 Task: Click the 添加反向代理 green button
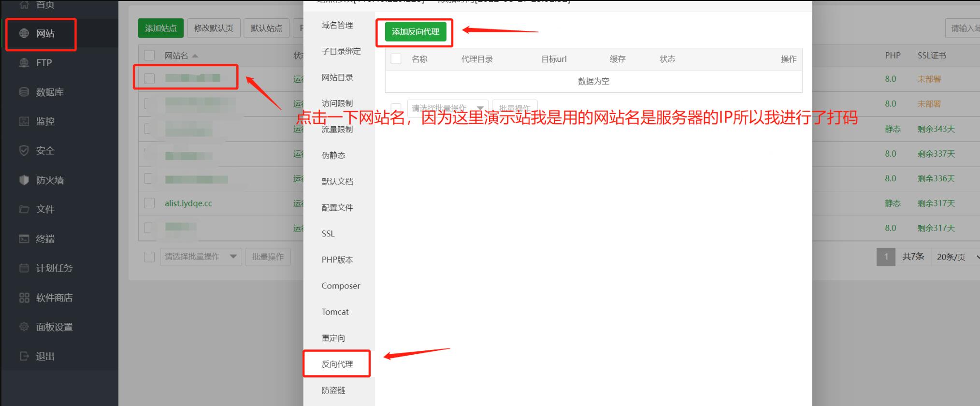415,32
